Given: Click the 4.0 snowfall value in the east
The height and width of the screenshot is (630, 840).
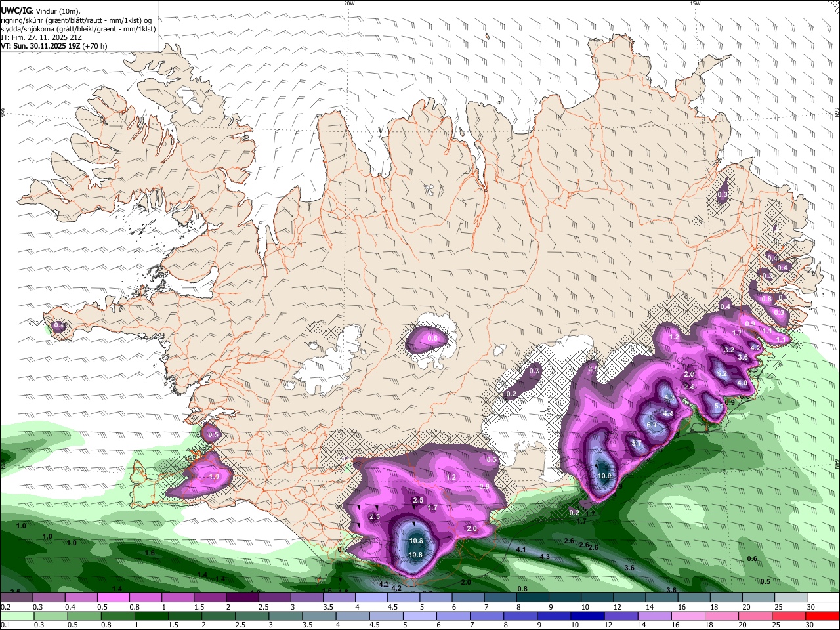Looking at the screenshot, I should (742, 383).
